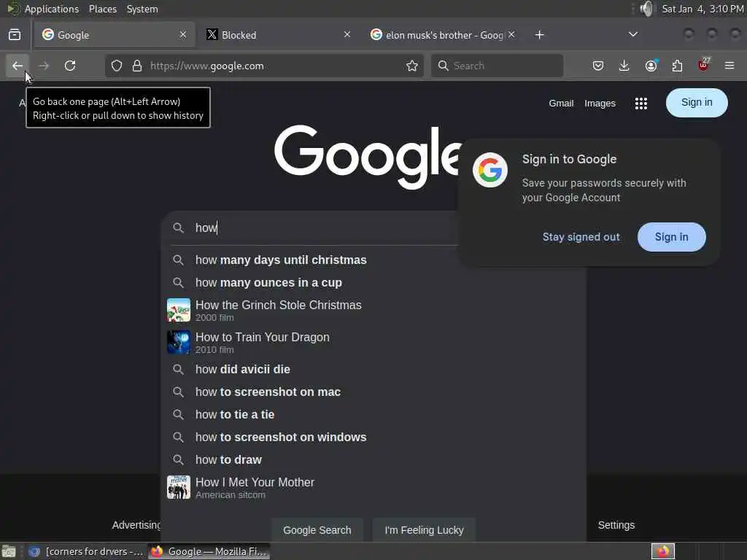Click the URL address bar
Image resolution: width=747 pixels, height=560 pixels.
pyautogui.click(x=264, y=66)
